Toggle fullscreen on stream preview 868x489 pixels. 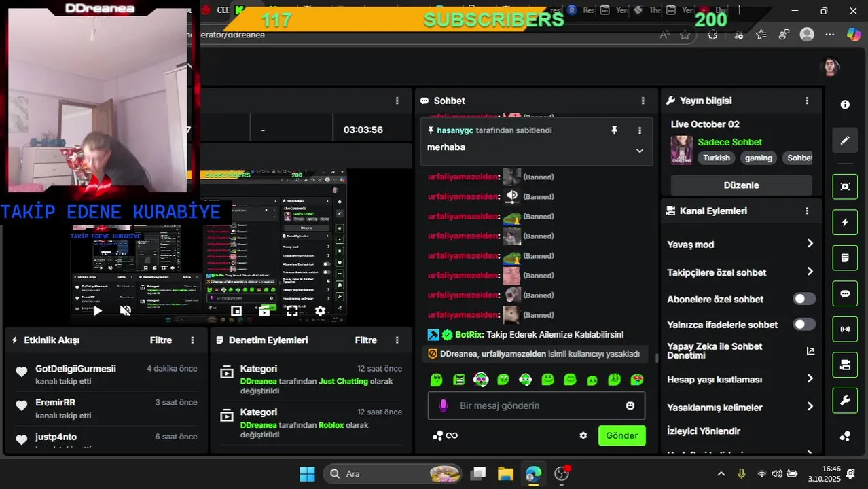(292, 310)
